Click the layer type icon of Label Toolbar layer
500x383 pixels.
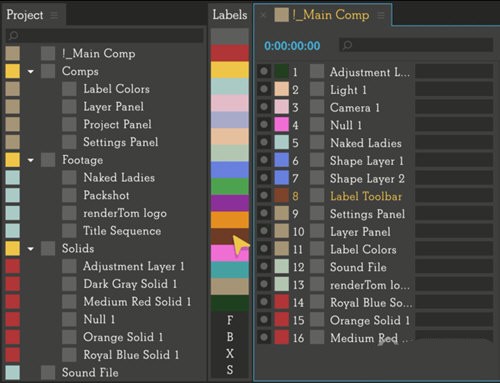tap(317, 196)
